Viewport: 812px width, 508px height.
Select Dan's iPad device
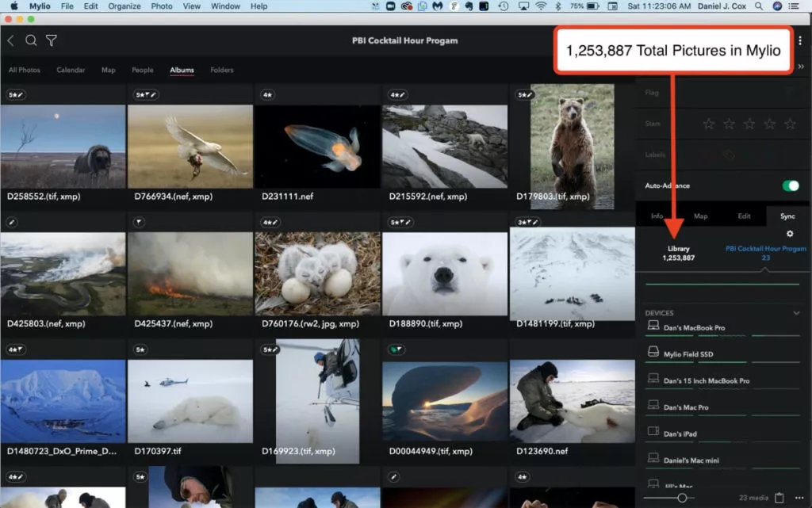(x=723, y=434)
